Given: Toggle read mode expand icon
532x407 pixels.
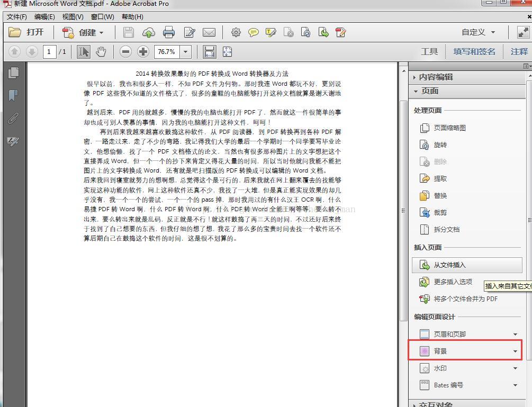Looking at the screenshot, I should click(523, 33).
